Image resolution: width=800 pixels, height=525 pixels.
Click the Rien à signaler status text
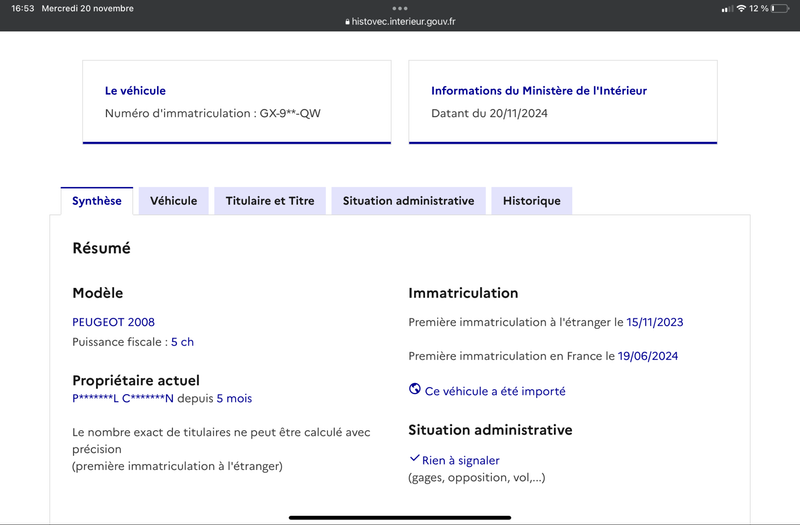[x=461, y=460]
